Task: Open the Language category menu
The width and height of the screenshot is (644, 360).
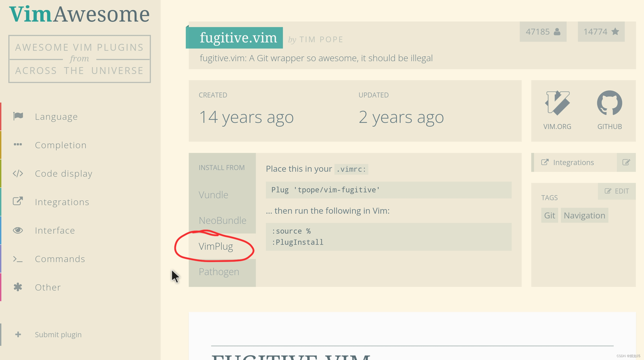Action: coord(57,116)
